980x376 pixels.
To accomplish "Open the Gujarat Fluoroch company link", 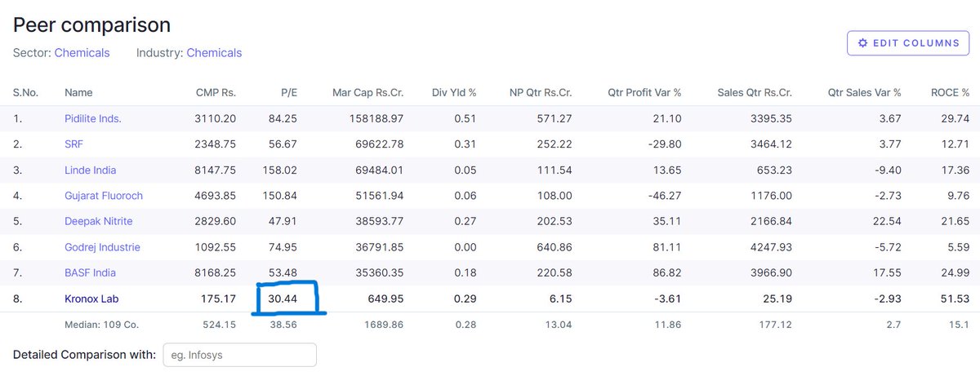I will click(x=104, y=196).
